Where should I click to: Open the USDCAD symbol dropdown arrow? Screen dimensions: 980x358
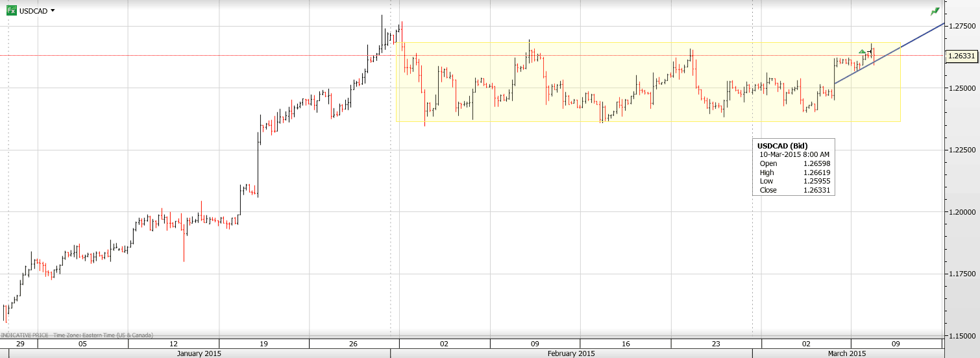[x=53, y=10]
